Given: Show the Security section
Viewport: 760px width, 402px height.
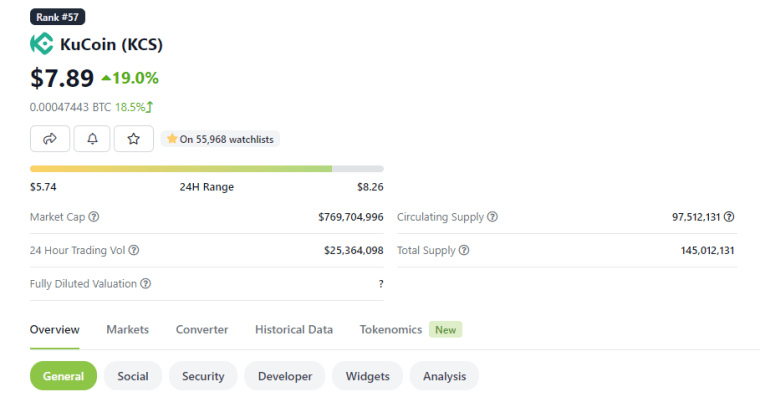Looking at the screenshot, I should 203,376.
